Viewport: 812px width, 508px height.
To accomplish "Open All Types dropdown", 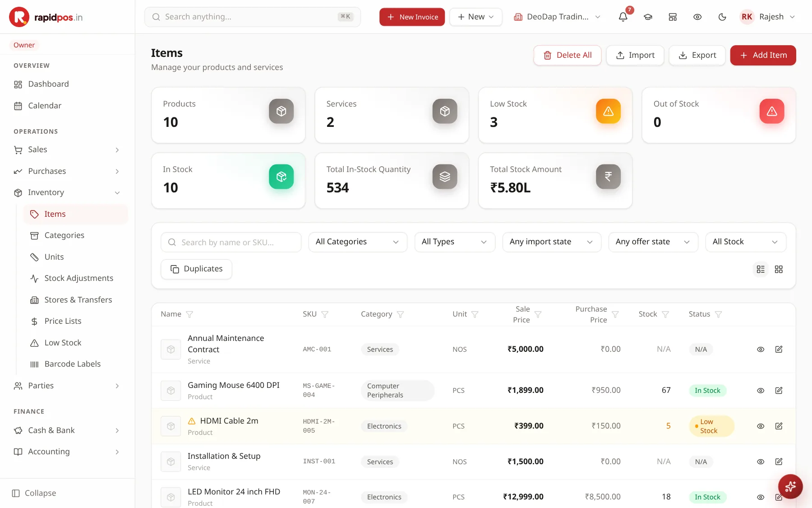I will point(455,242).
